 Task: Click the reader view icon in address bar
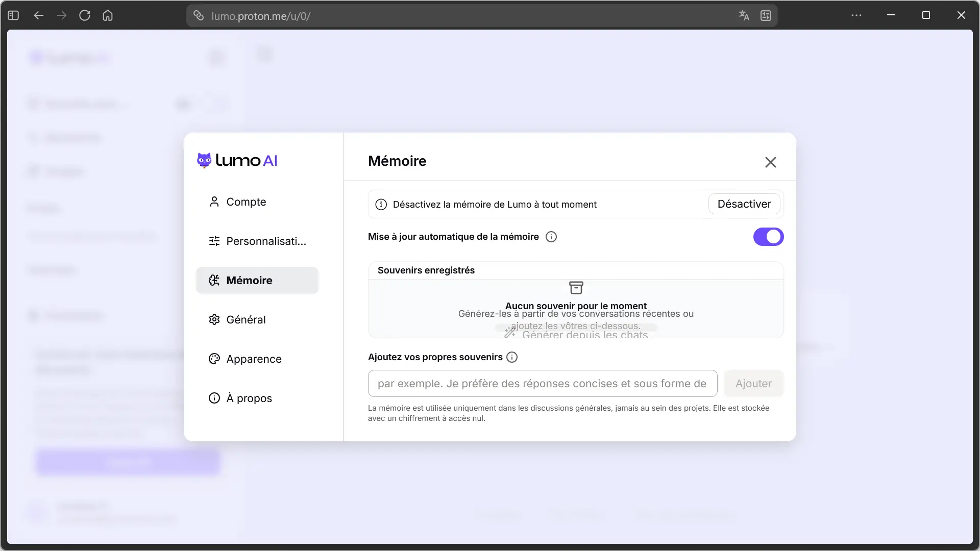point(766,16)
